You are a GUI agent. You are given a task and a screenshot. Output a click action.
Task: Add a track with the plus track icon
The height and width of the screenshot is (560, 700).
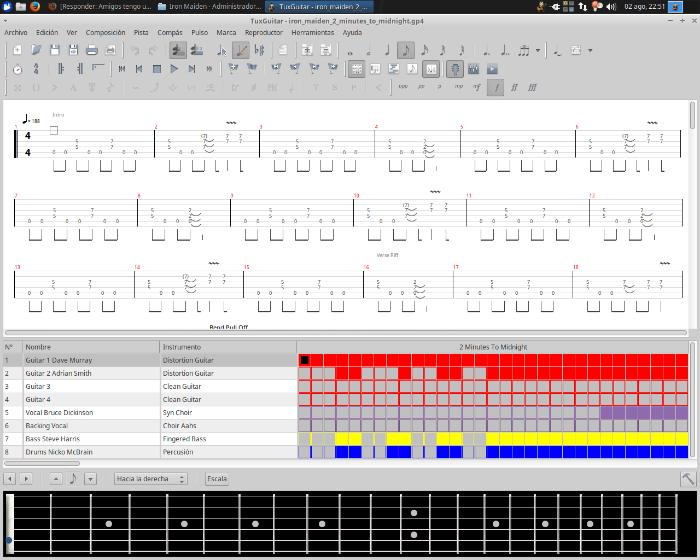pyautogui.click(x=307, y=50)
